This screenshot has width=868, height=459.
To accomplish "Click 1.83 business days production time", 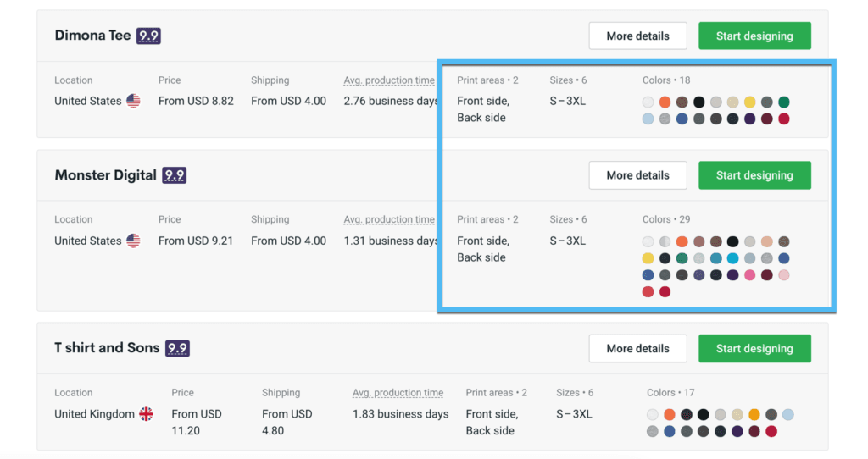I will tap(401, 414).
